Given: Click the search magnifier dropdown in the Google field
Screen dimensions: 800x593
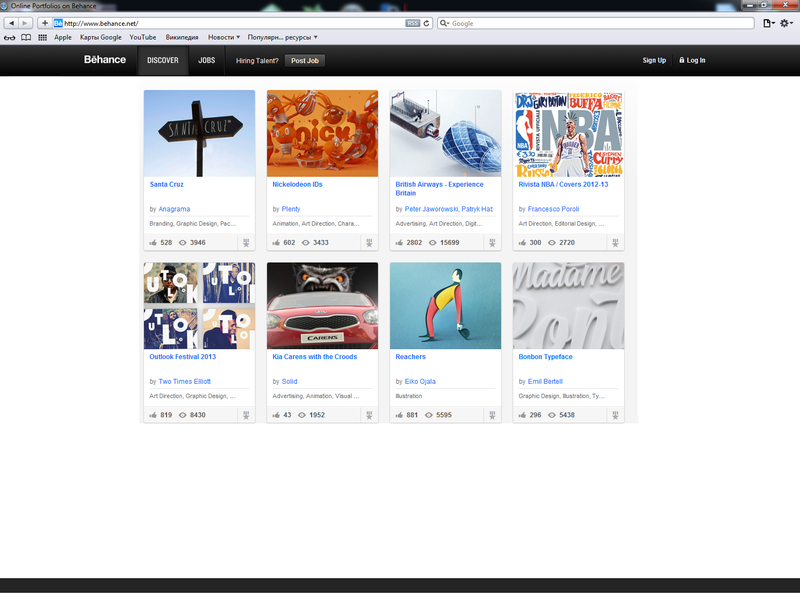Looking at the screenshot, I should 444,23.
